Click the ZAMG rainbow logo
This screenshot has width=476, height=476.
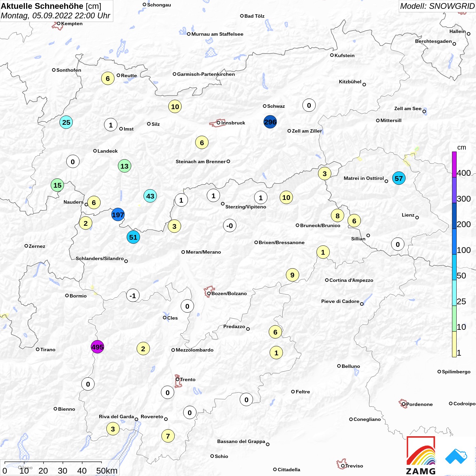pyautogui.click(x=421, y=455)
